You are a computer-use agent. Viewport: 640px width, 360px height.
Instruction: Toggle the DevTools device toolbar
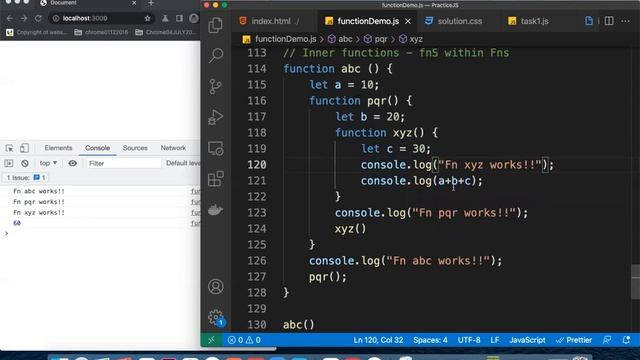24,148
